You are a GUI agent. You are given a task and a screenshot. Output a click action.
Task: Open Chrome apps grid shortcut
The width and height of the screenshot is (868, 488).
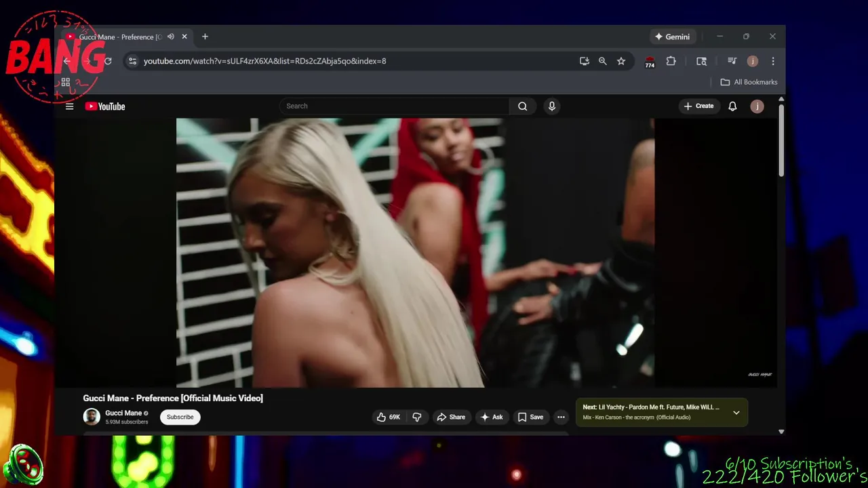pos(66,83)
